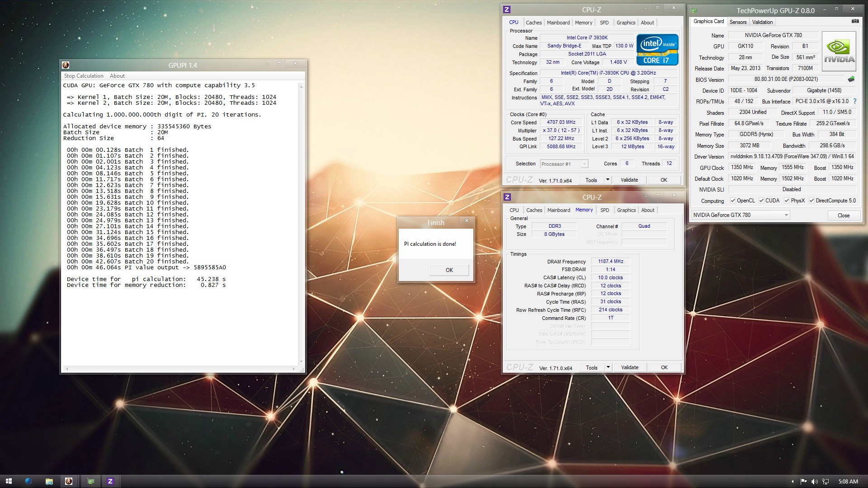The image size is (868, 488).
Task: Click the volume speaker tray icon
Action: pos(814,482)
